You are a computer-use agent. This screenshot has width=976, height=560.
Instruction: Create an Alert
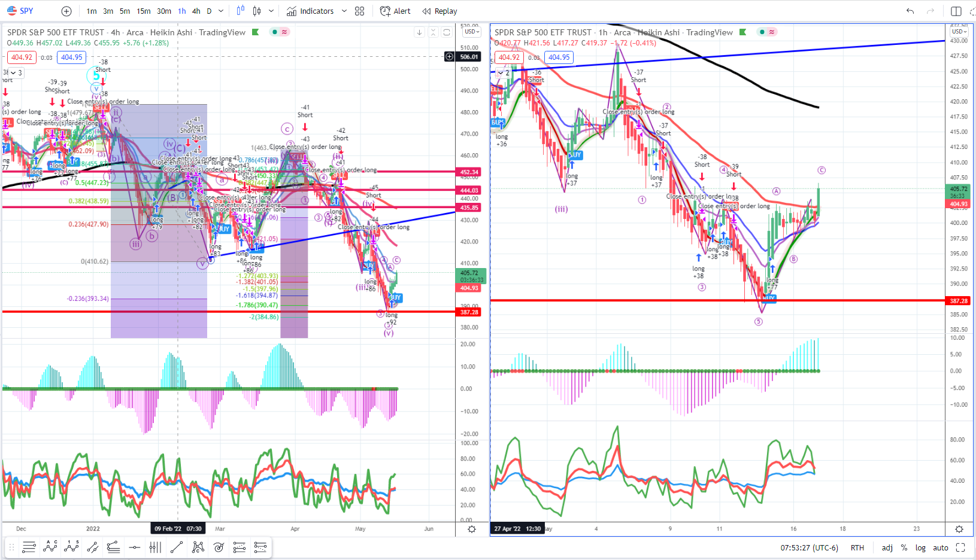coord(395,11)
